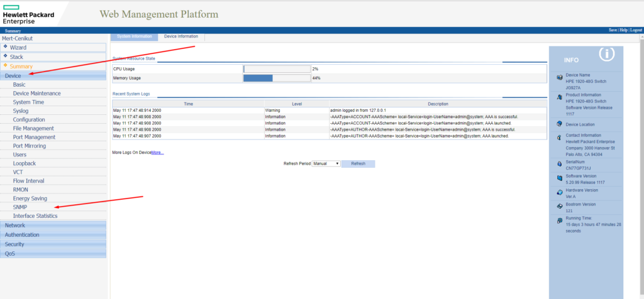Image resolution: width=644 pixels, height=299 pixels.
Task: Open File Management page
Action: coord(33,128)
